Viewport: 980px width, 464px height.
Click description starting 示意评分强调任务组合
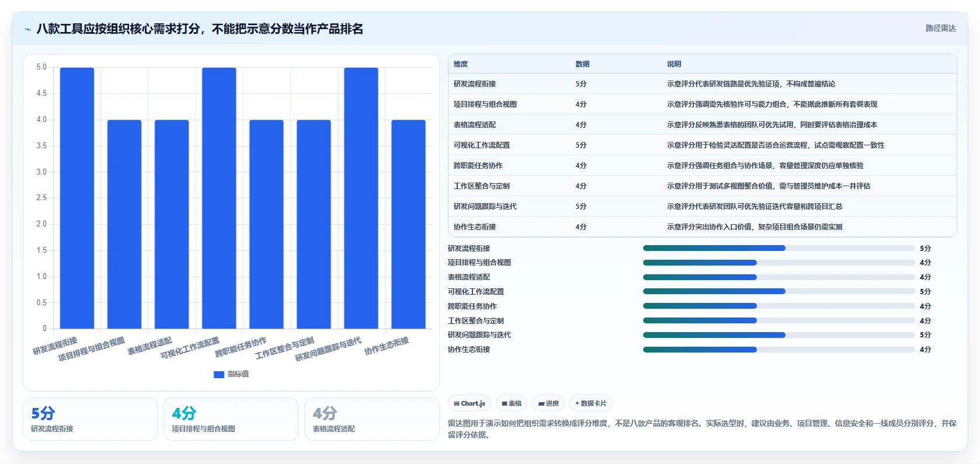tap(765, 166)
